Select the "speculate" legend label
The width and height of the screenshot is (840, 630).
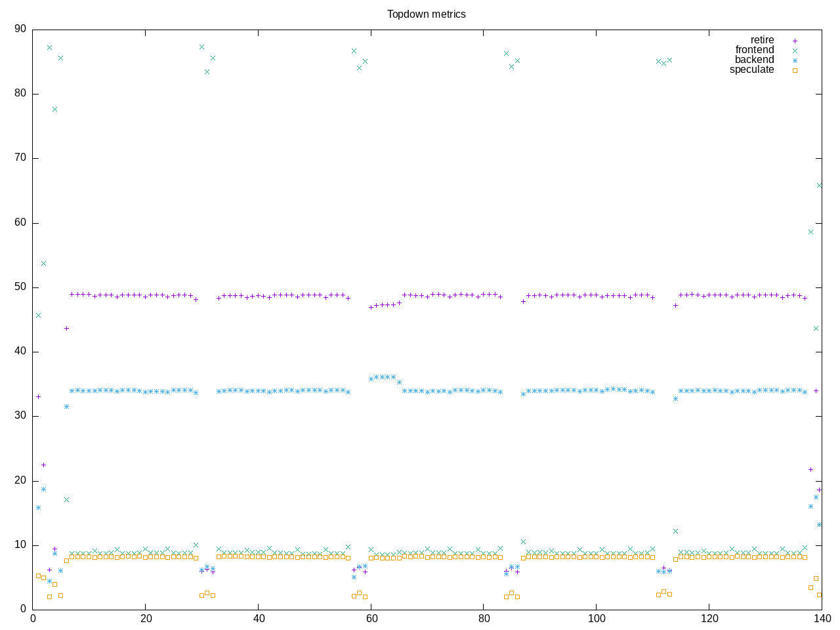[751, 70]
